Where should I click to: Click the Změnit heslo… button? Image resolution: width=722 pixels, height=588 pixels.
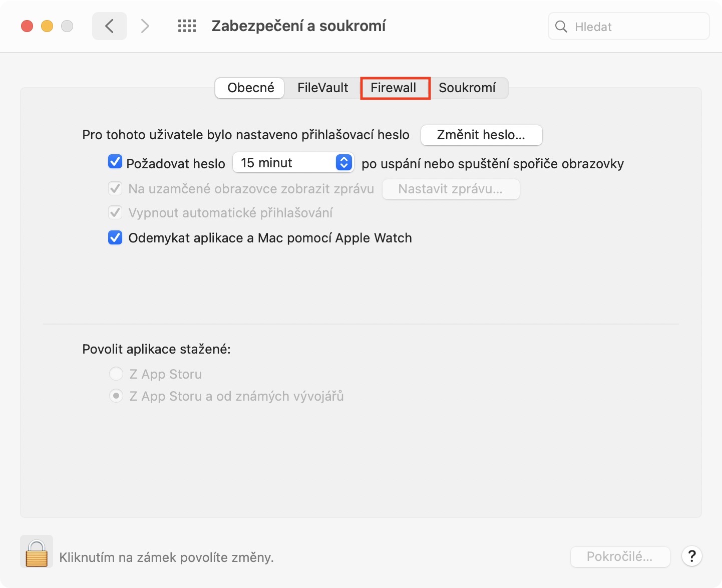481,135
